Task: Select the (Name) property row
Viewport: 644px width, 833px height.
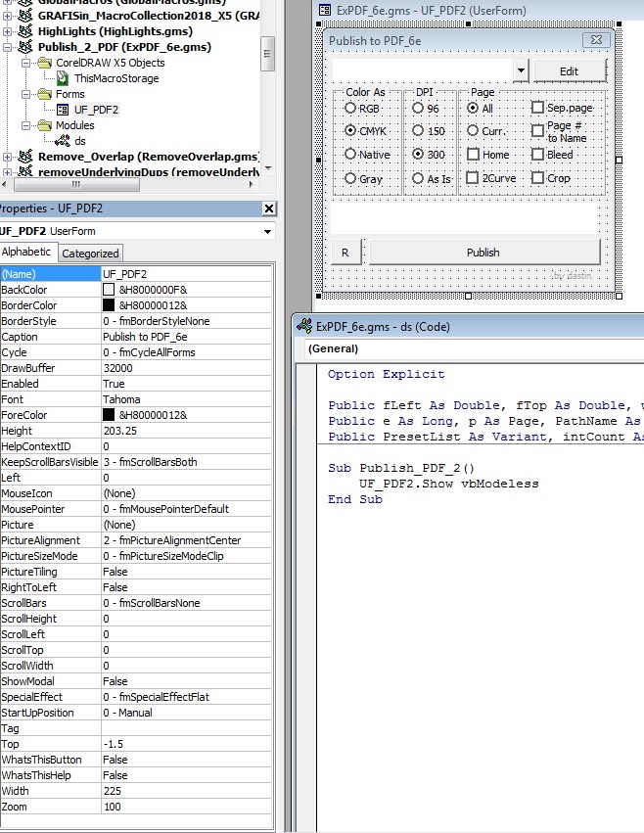Action: tap(136, 274)
